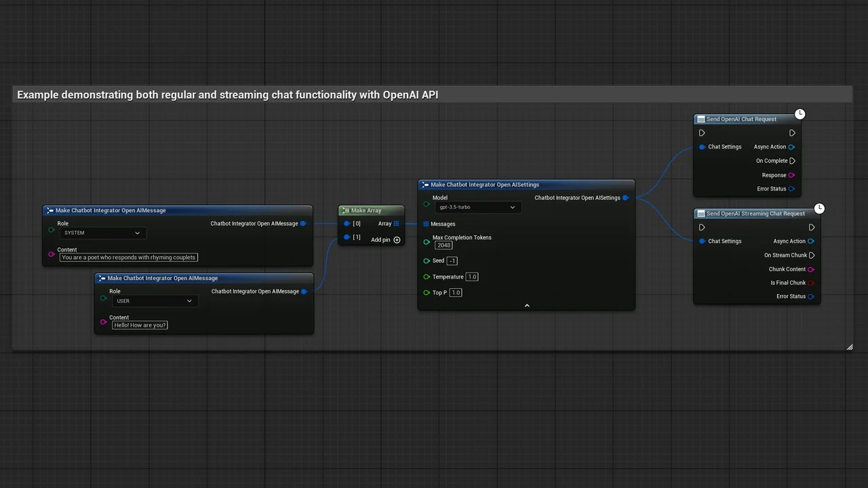Click the Is Final Chunk boolean pin
The width and height of the screenshot is (868, 488).
(811, 283)
